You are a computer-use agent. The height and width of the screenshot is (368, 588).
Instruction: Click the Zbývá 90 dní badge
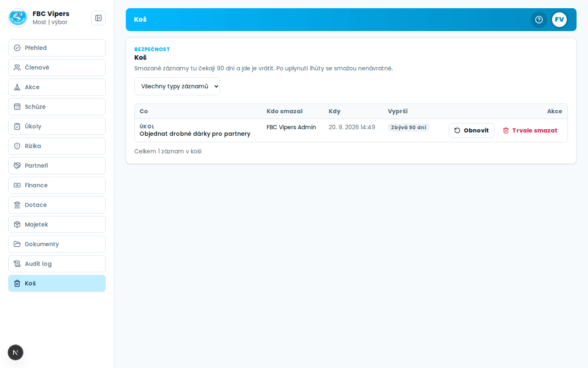point(408,127)
